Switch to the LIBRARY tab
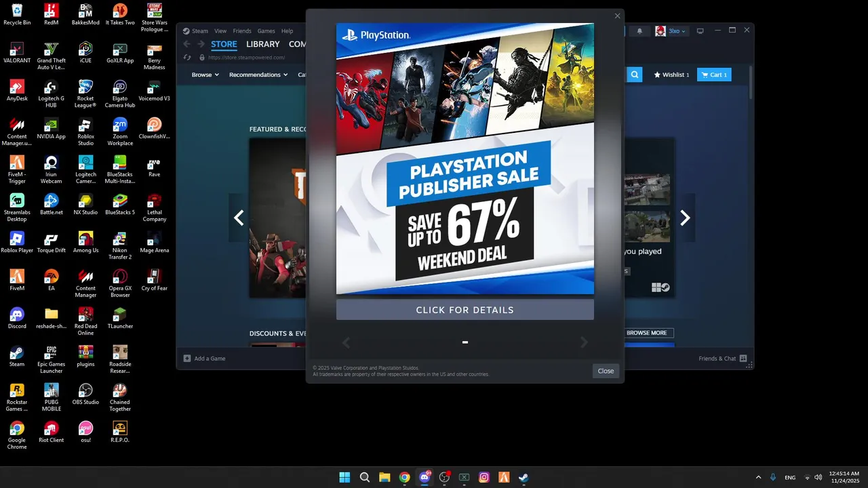The width and height of the screenshot is (868, 488). (x=263, y=44)
